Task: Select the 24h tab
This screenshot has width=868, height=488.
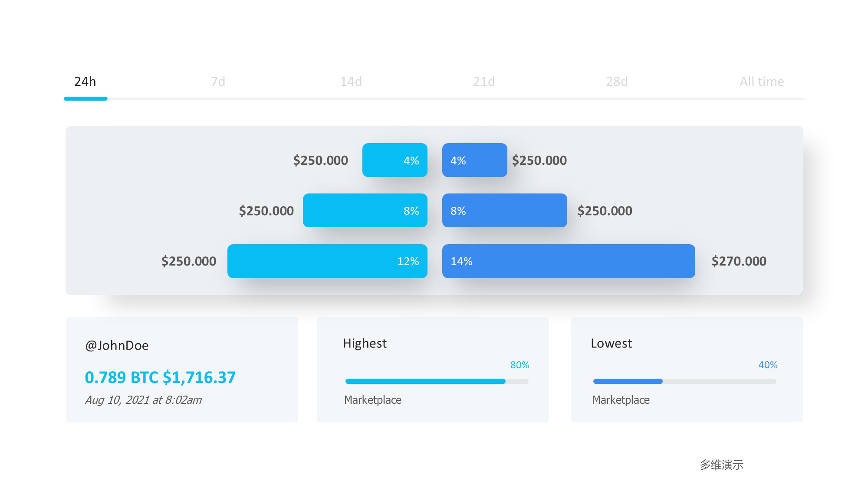Action: coord(85,82)
